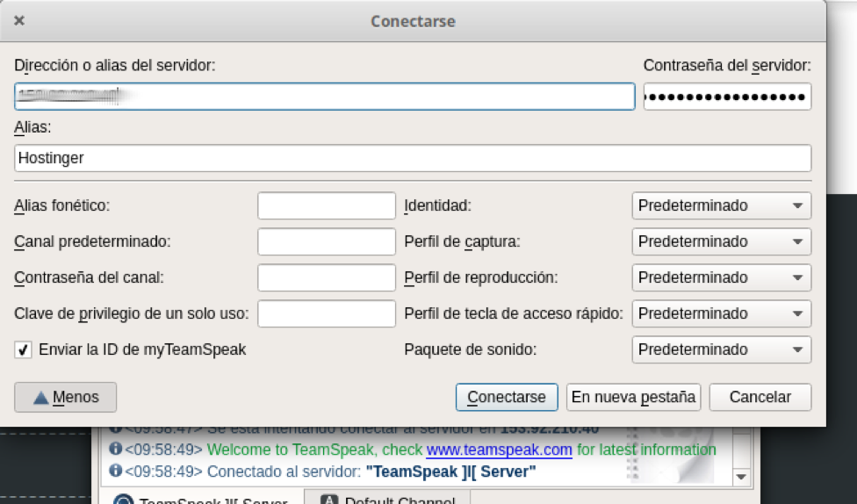
Task: Click the 'En nueva pestaña' button
Action: point(633,397)
